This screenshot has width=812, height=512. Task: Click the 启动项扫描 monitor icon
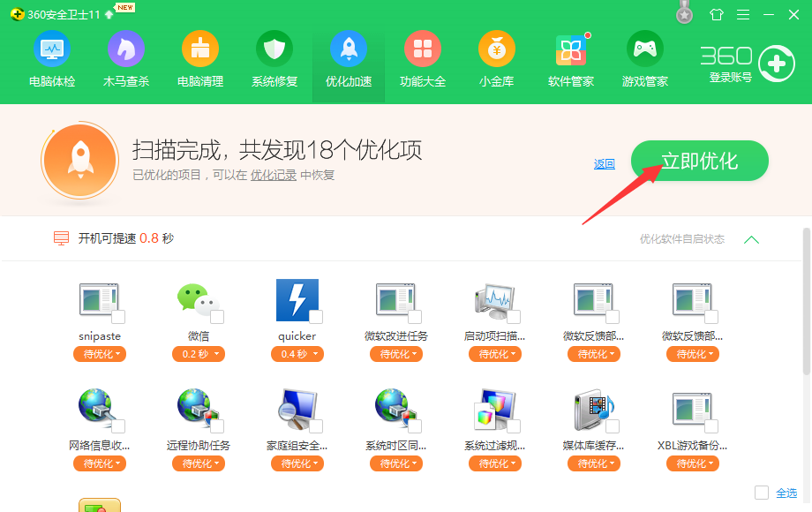[x=494, y=300]
